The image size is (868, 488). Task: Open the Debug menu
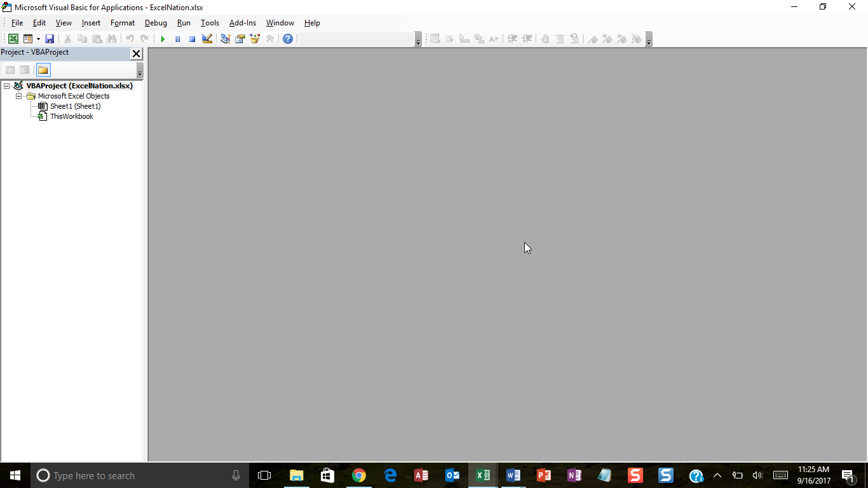[156, 23]
